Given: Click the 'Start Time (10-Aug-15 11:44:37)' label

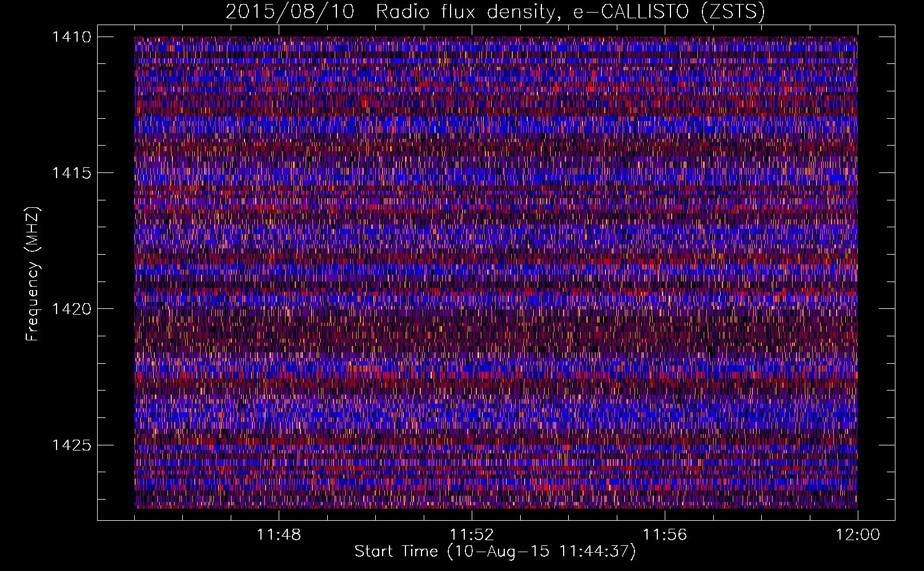Looking at the screenshot, I should (495, 552).
